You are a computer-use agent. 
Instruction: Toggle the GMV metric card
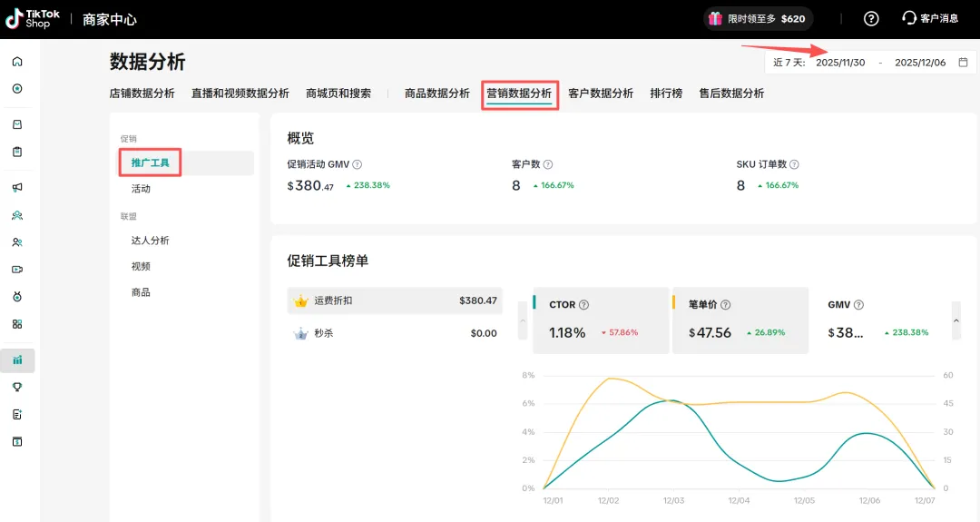[x=878, y=320]
